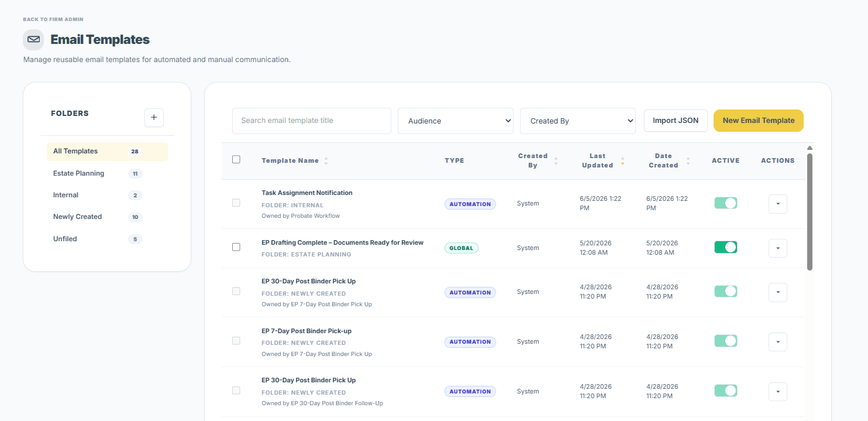Open the Audience filter dropdown
This screenshot has height=421, width=868.
[x=456, y=121]
